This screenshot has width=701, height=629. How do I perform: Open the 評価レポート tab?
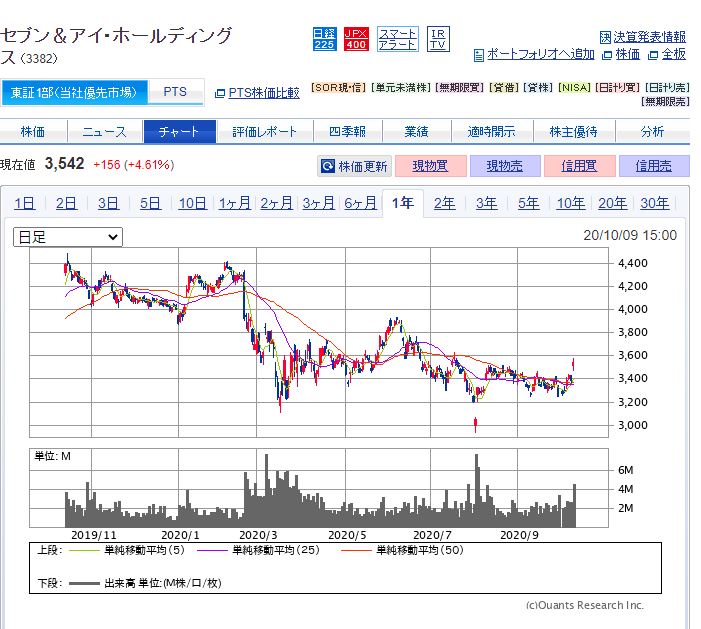[265, 131]
